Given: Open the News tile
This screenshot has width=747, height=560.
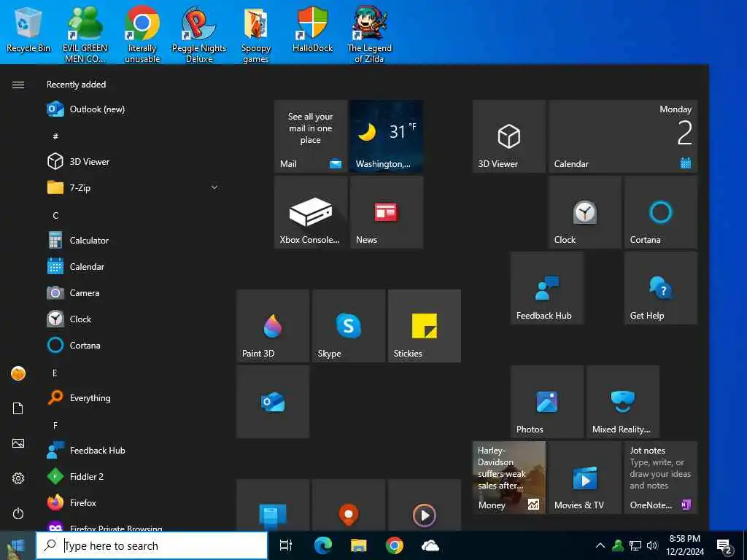Looking at the screenshot, I should click(387, 212).
